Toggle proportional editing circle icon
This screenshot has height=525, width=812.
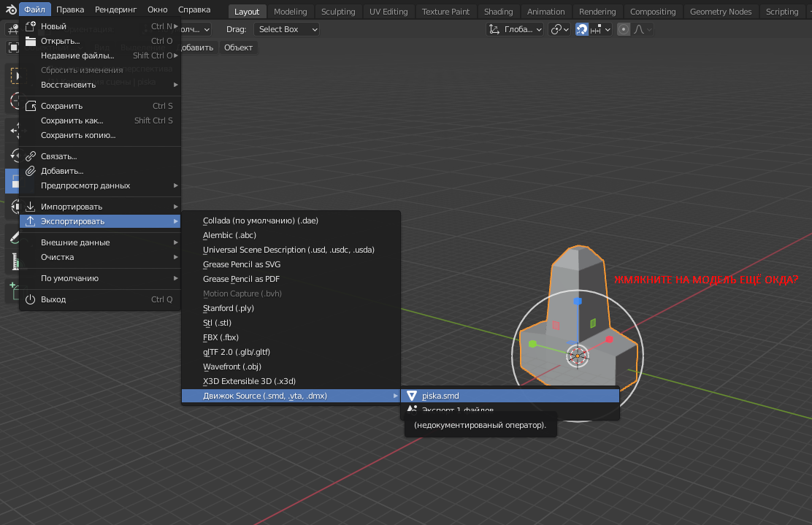(624, 29)
